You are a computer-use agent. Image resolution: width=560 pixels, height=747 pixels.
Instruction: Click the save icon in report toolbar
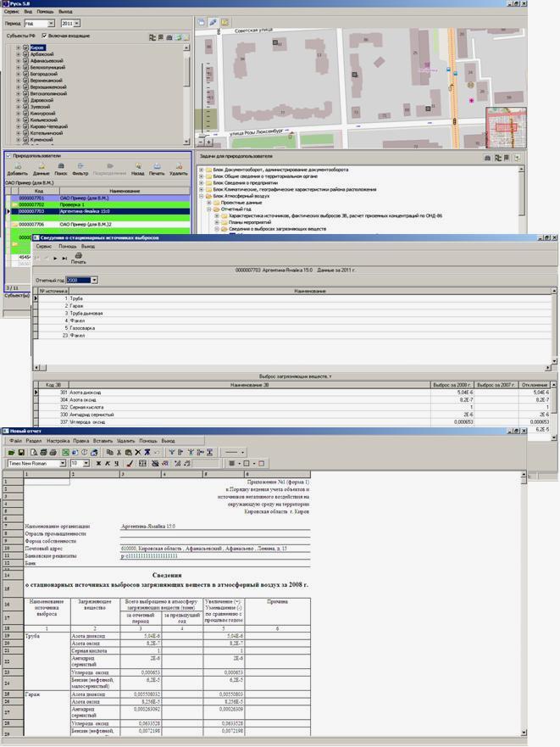click(22, 453)
